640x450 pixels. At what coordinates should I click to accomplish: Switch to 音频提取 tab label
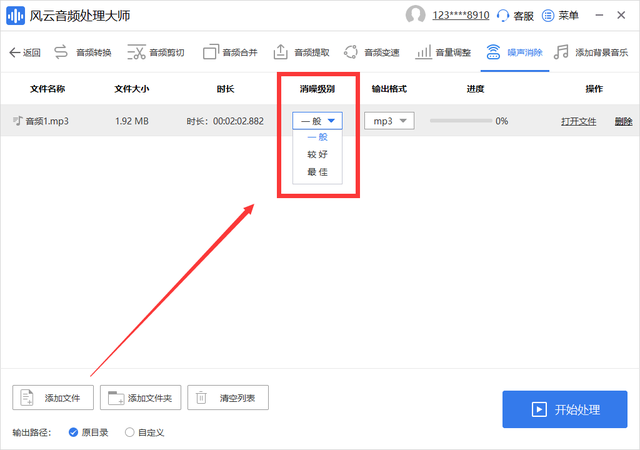tap(312, 53)
